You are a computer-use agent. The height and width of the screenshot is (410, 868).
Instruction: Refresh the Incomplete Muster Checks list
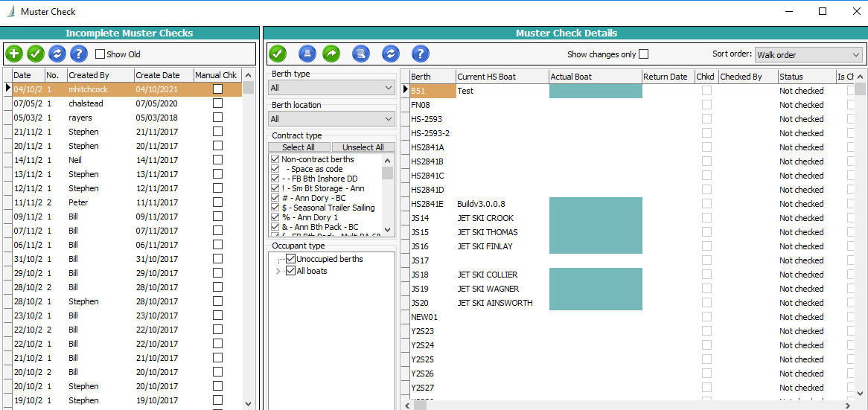coord(57,54)
